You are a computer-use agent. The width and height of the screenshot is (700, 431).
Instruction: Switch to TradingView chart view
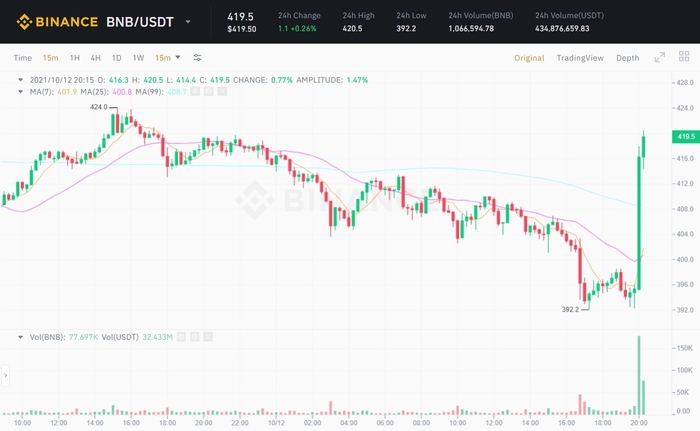(x=580, y=58)
